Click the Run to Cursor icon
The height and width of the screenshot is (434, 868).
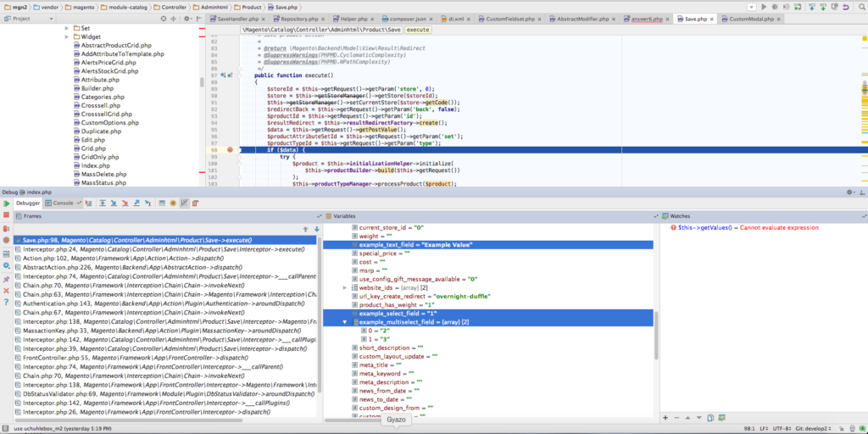click(x=148, y=203)
